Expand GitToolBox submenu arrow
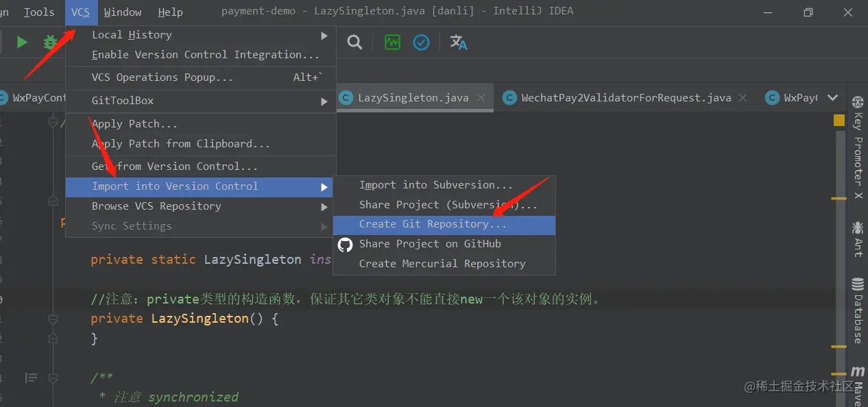The height and width of the screenshot is (407, 868). click(x=324, y=101)
